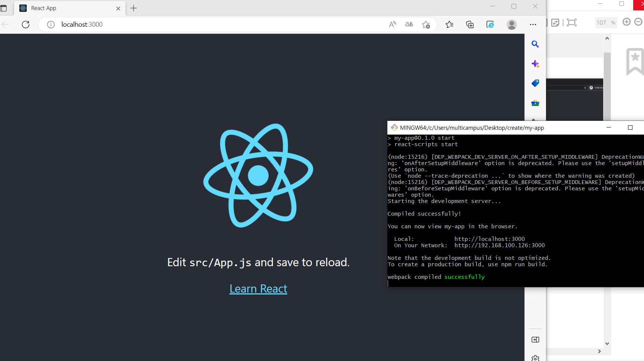
Task: Click 'http://192.168.100.126:3000' in the terminal
Action: pos(500,245)
